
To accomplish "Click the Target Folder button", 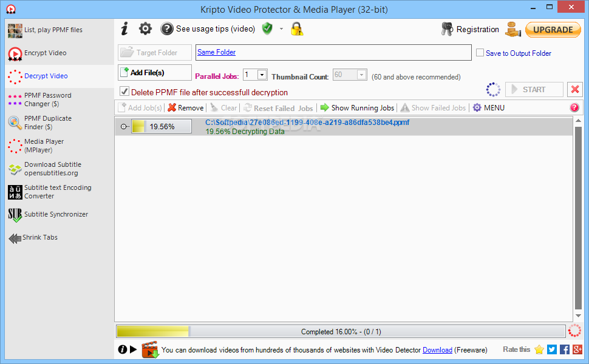I will pos(155,53).
